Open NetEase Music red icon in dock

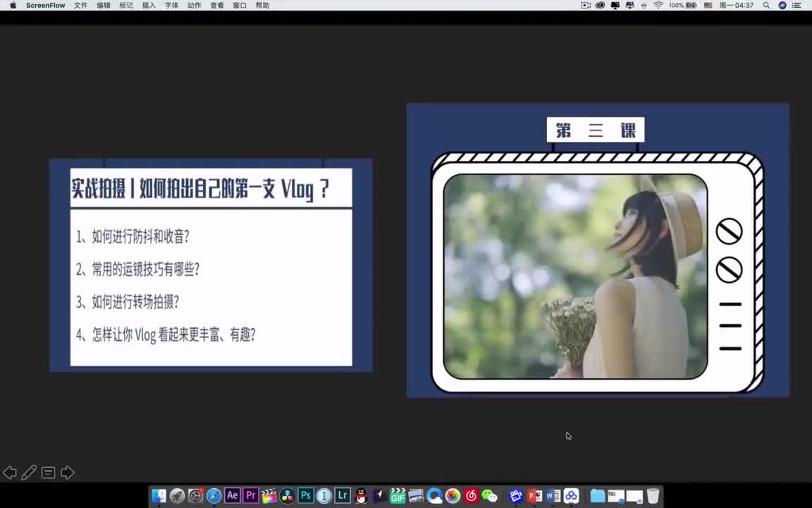[x=472, y=496]
